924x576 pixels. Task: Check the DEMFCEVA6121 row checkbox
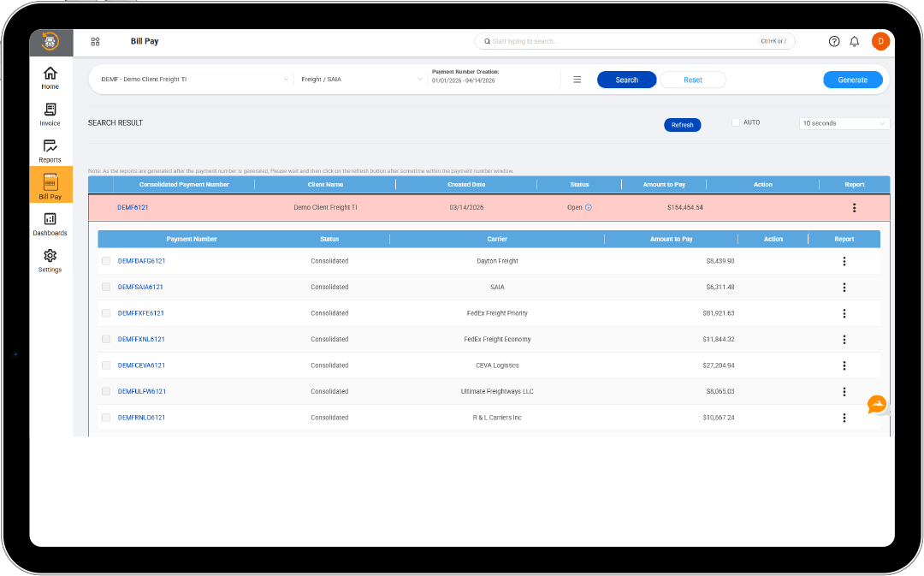pos(106,365)
